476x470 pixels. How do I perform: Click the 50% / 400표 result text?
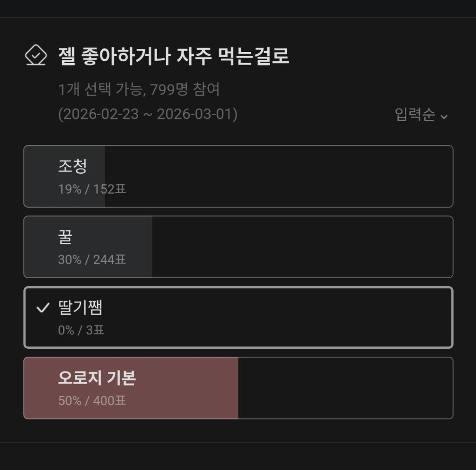click(92, 401)
